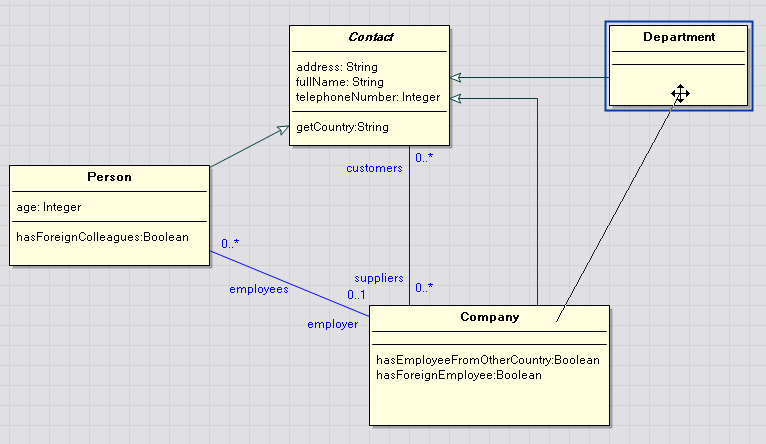Click the 'fullName: String' attribute
766x444 pixels.
(x=340, y=82)
